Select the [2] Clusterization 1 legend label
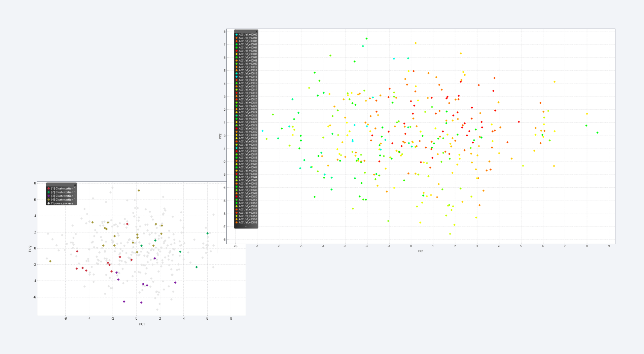The image size is (644, 354). coord(63,192)
